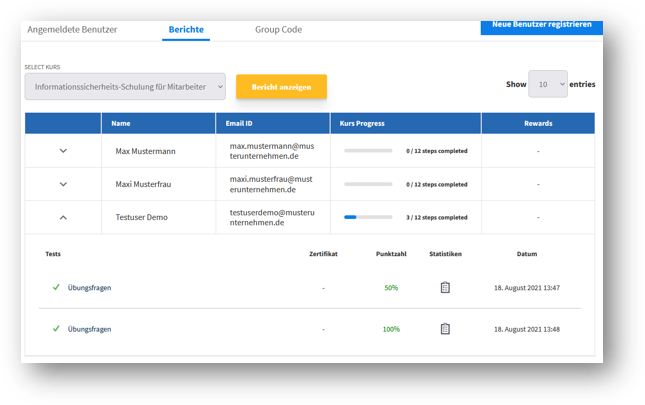Click Bericht anzeigen button
645x405 pixels.
(x=281, y=87)
